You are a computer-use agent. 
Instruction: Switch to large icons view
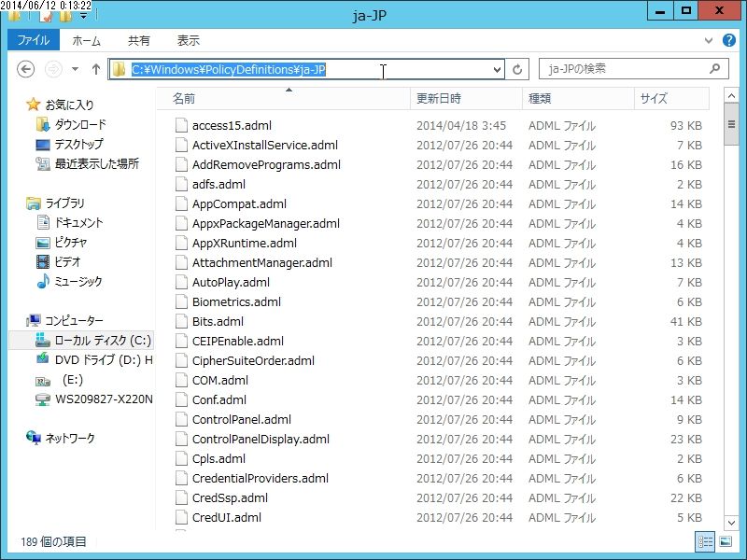tap(726, 541)
